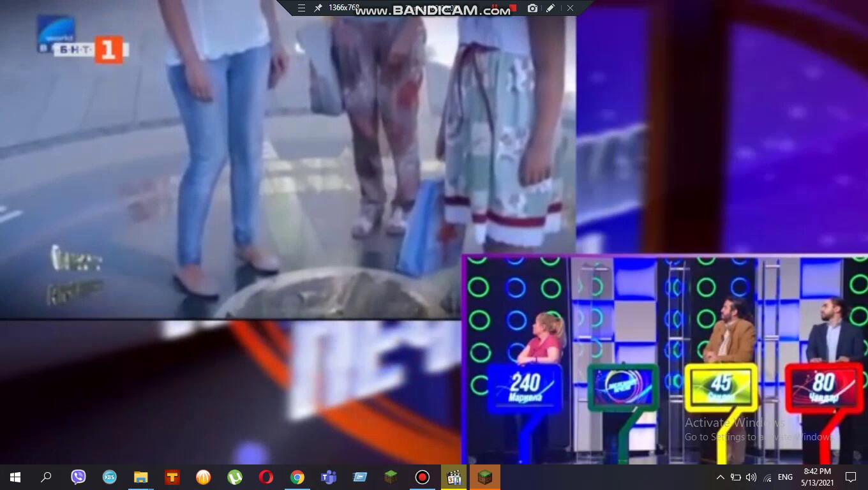Launch Viber from the taskbar
Viewport: 868px width, 490px height.
click(x=78, y=477)
